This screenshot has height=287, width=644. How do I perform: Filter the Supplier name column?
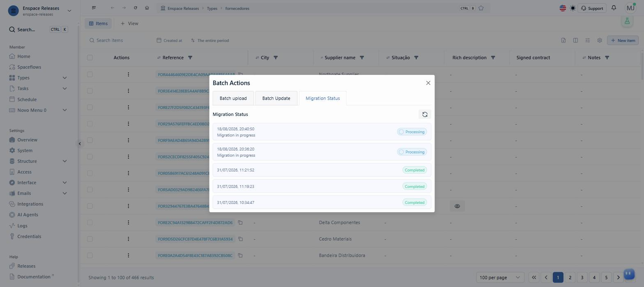[x=362, y=58]
